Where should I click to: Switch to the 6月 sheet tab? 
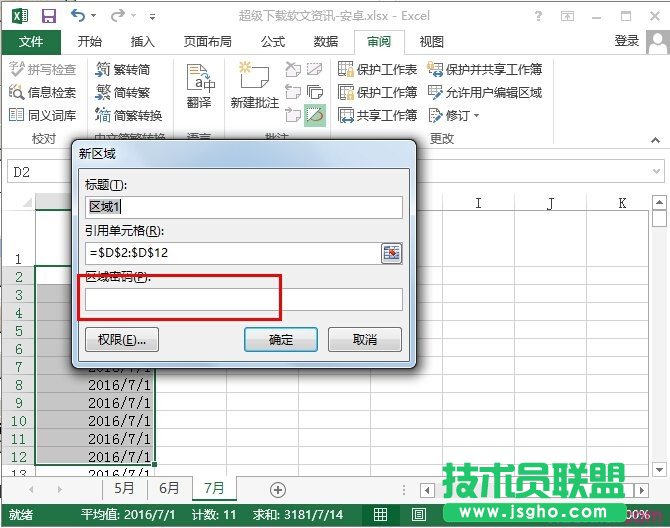pos(170,489)
